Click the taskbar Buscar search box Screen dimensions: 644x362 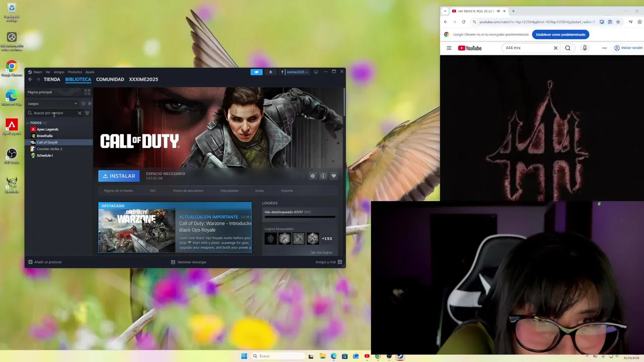279,356
